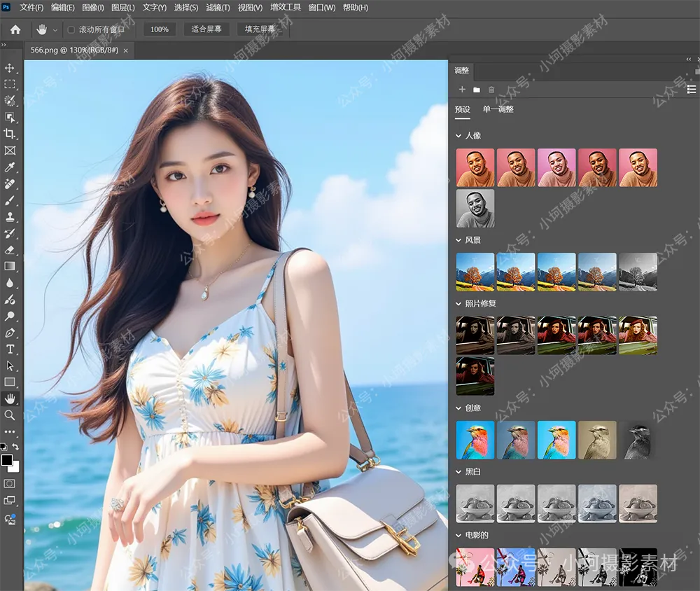This screenshot has width=700, height=591.
Task: Select the Eraser tool
Action: (9, 250)
